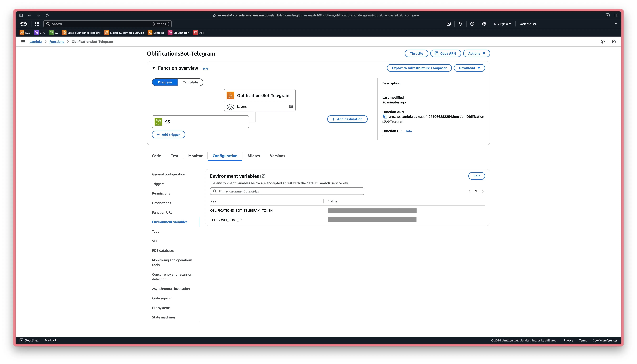Open the info panel circle icon
Screen dimensions: 637x364
tap(603, 41)
